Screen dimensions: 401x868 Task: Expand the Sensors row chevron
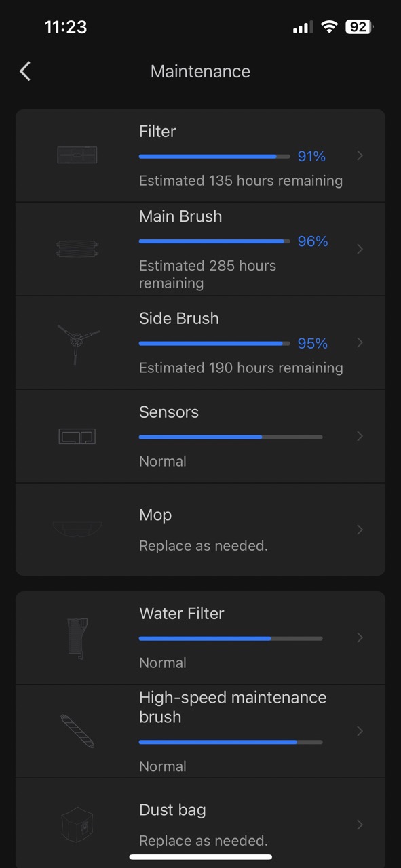click(x=360, y=436)
